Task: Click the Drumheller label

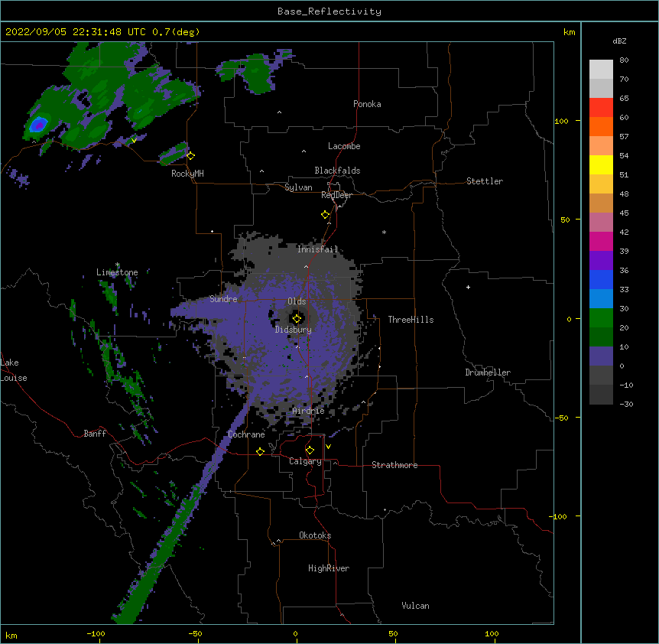Action: coord(488,372)
